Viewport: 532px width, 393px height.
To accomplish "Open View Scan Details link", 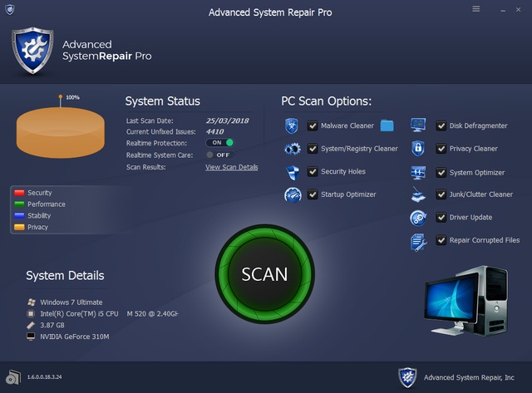I will (231, 167).
